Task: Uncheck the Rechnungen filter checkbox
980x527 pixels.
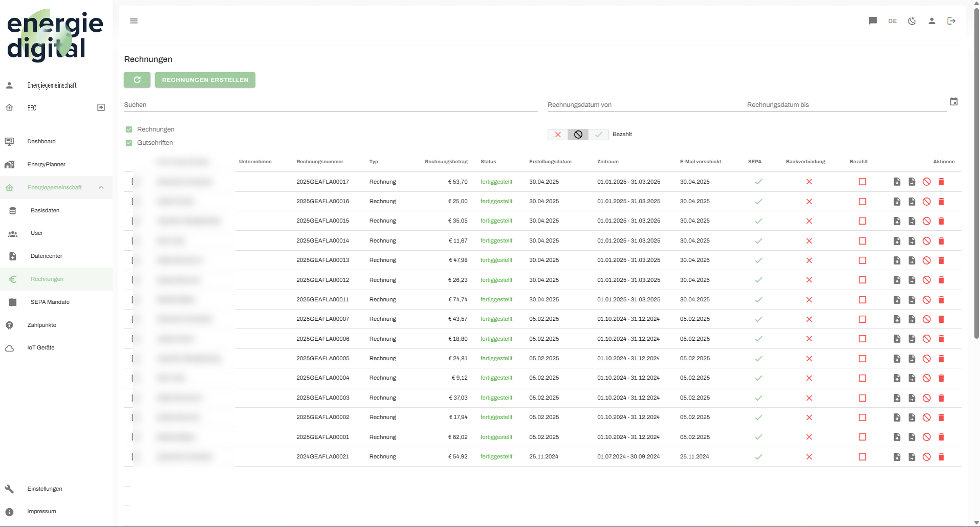Action: pyautogui.click(x=129, y=129)
